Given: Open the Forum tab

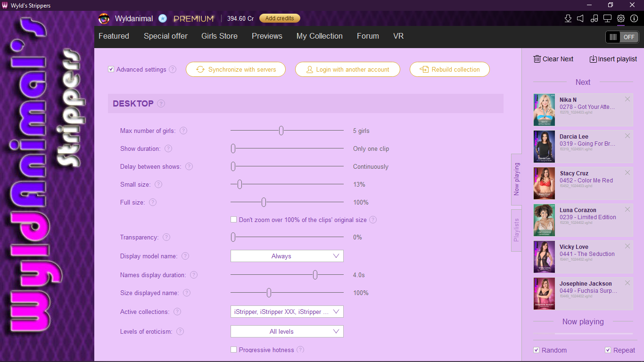Looking at the screenshot, I should pyautogui.click(x=368, y=36).
